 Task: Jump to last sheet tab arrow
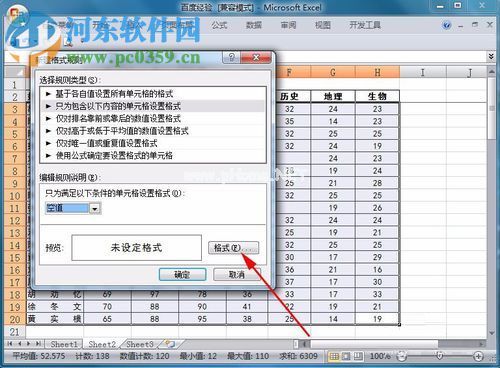[38, 344]
